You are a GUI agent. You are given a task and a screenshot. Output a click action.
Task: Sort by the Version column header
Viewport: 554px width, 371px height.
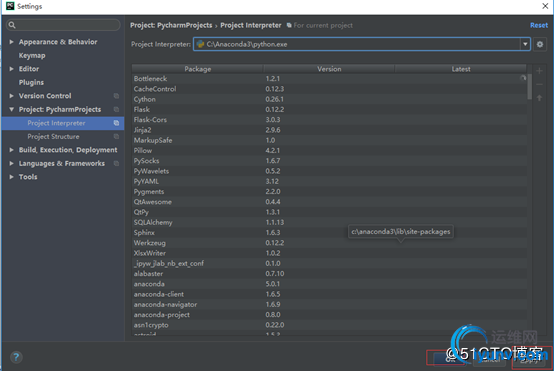pos(329,69)
